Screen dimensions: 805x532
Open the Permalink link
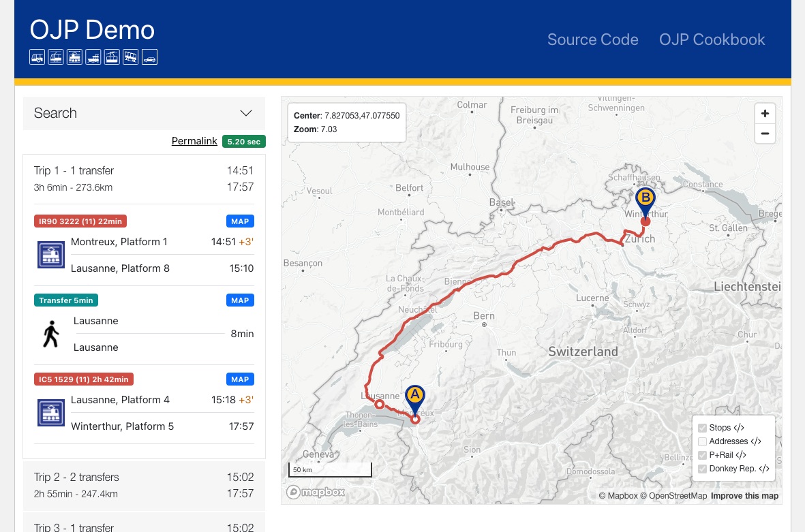(x=194, y=141)
